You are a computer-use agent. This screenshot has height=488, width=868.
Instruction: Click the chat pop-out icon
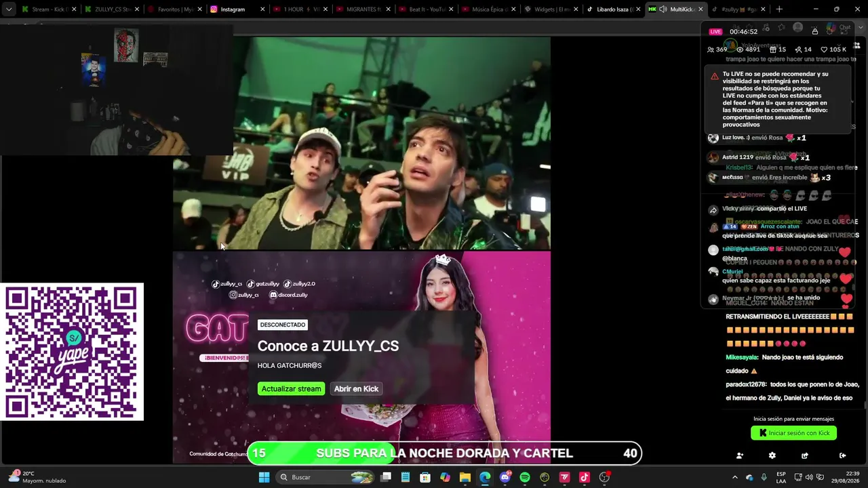coord(804,455)
